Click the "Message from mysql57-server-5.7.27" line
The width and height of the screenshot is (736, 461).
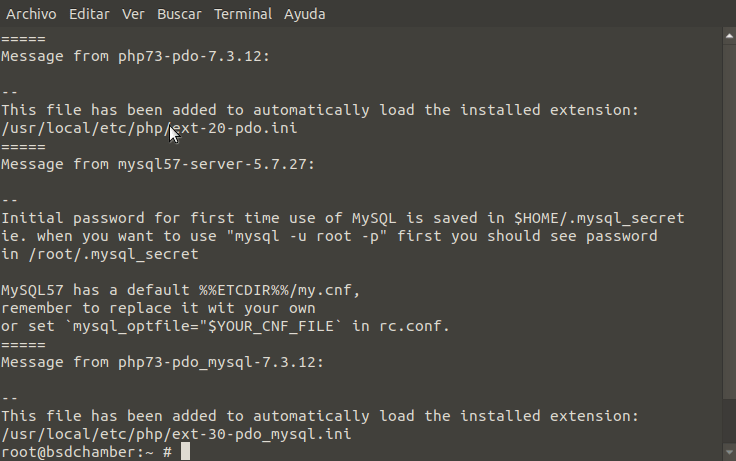(x=158, y=164)
